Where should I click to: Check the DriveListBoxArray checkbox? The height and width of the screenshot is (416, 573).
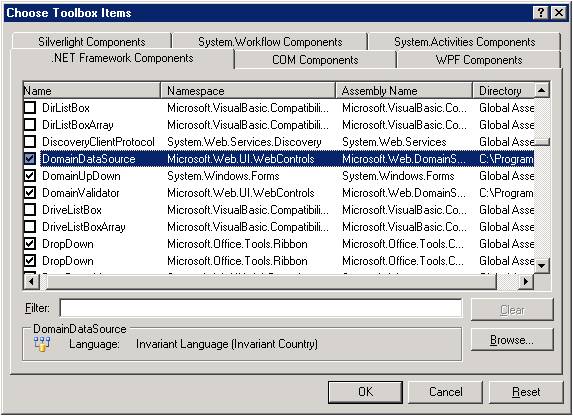(x=30, y=227)
